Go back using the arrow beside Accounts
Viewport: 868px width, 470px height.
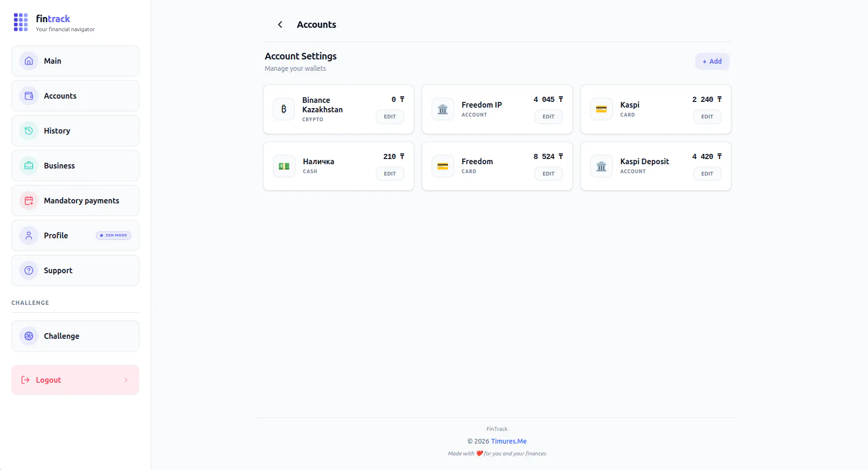(280, 25)
